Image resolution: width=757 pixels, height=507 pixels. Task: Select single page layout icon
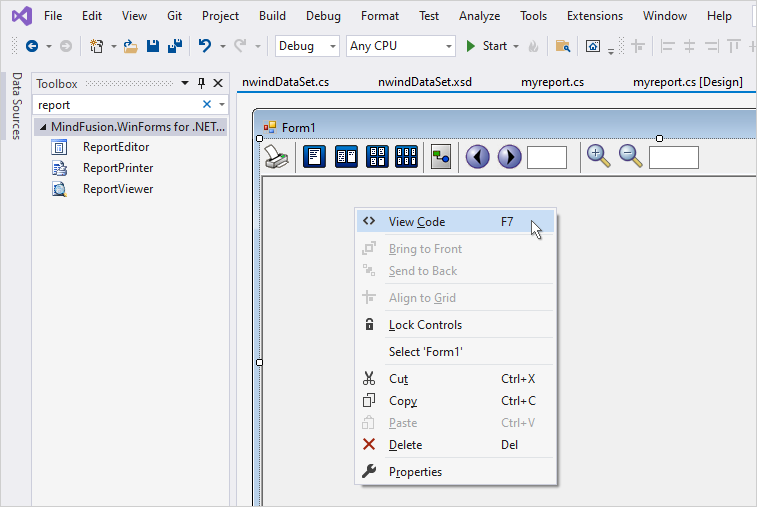314,157
